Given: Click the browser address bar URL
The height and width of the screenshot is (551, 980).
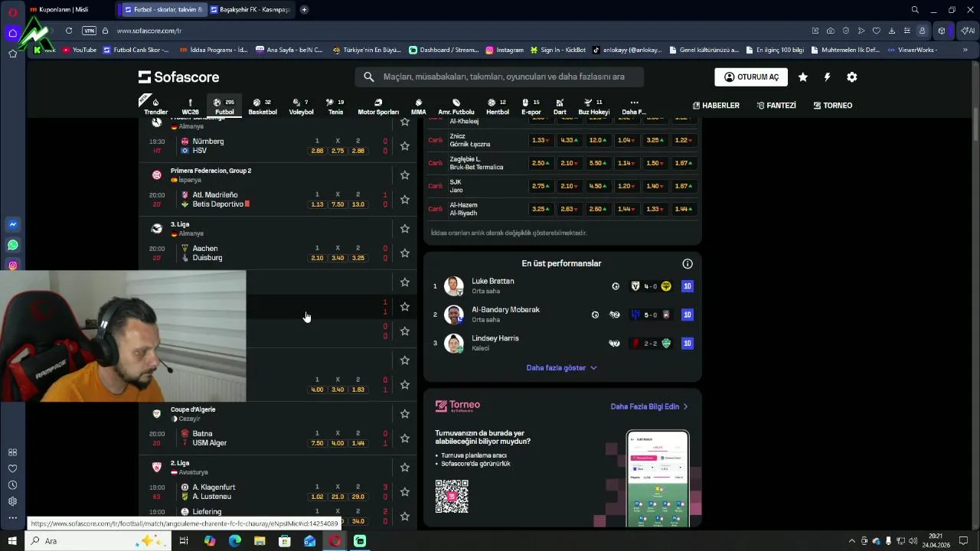Looking at the screenshot, I should coord(149,31).
